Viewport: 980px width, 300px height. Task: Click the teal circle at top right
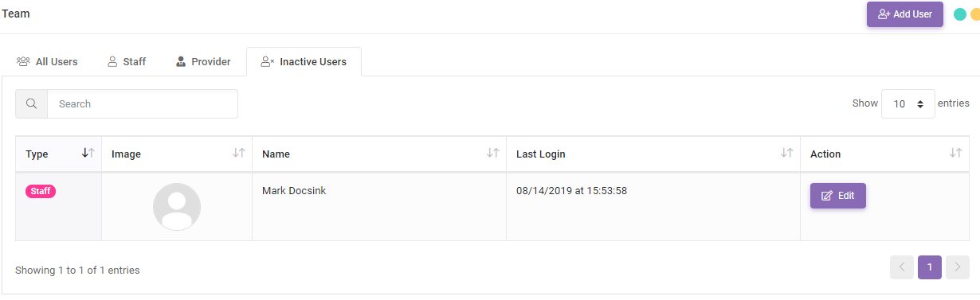(960, 14)
